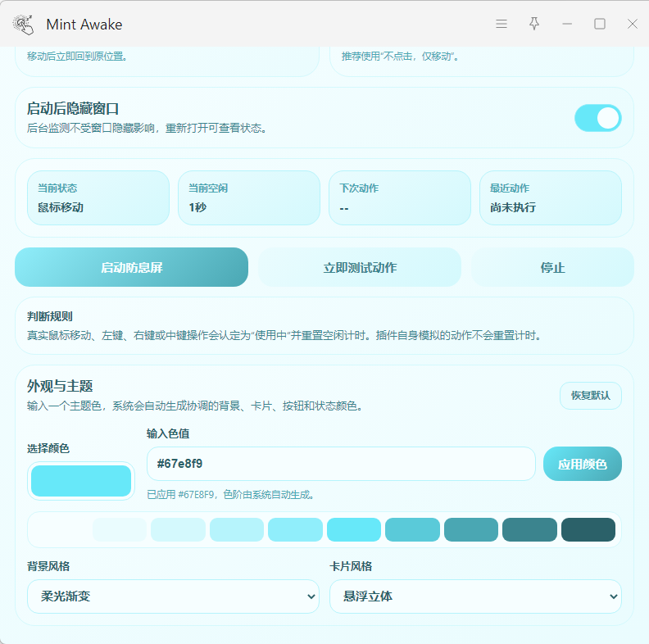
Task: Click the 立即测试动作 button
Action: [360, 267]
